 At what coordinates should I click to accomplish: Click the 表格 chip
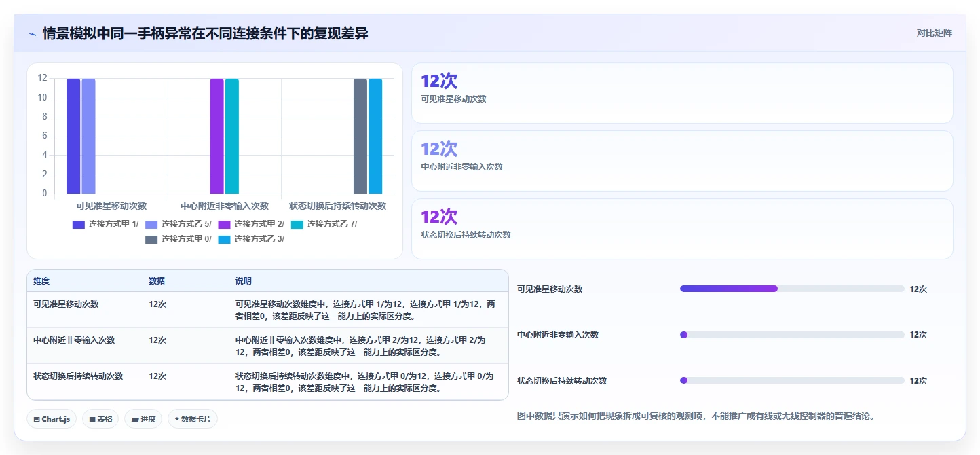click(100, 419)
